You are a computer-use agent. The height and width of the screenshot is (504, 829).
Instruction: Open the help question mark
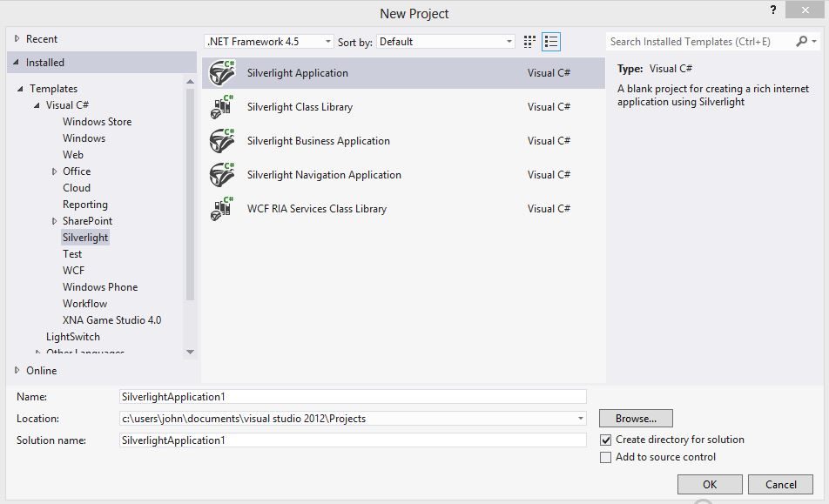[773, 10]
